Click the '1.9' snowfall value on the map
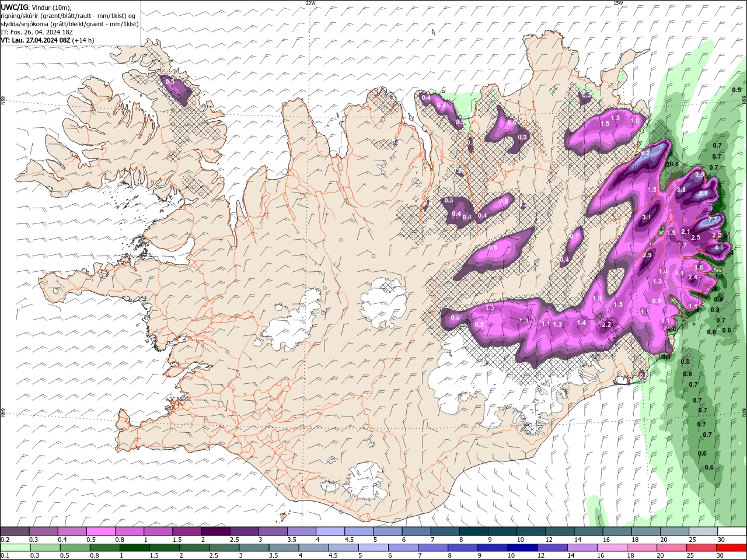The width and height of the screenshot is (747, 560). tap(672, 233)
